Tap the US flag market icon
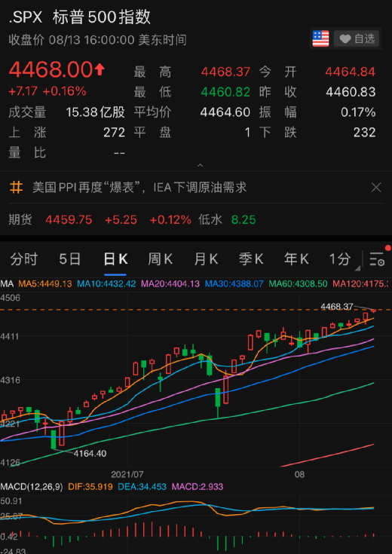 pos(320,38)
